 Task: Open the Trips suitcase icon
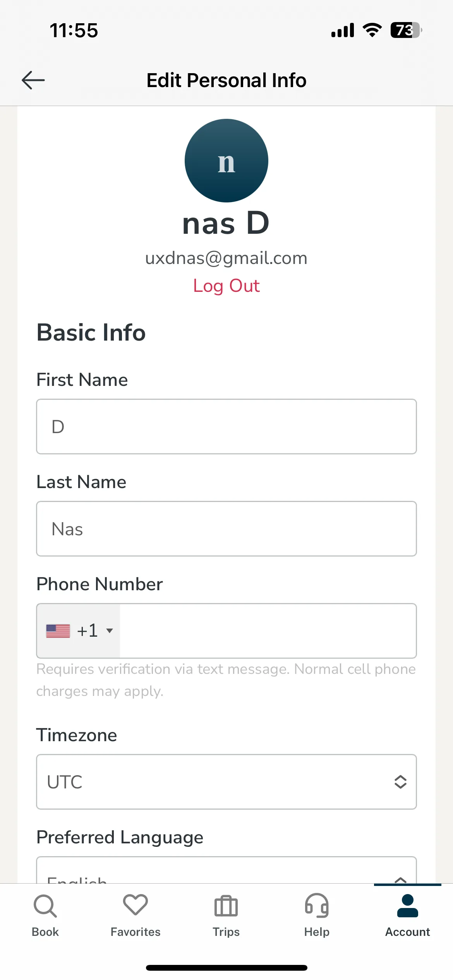(226, 906)
